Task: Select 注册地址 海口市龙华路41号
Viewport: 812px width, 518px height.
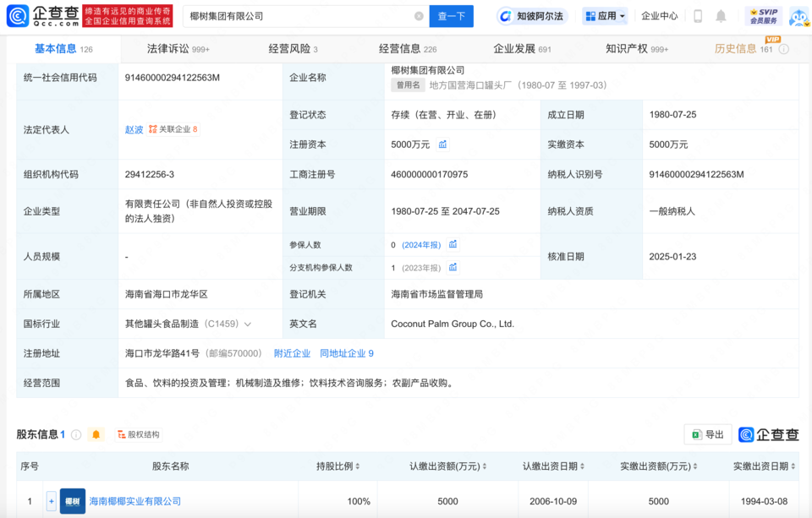Action: pos(162,353)
